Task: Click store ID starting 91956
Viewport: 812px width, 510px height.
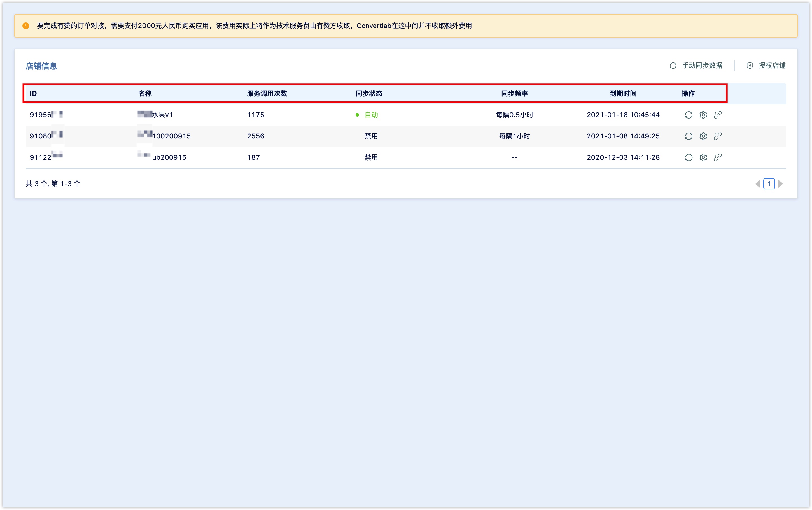Action: tap(46, 115)
